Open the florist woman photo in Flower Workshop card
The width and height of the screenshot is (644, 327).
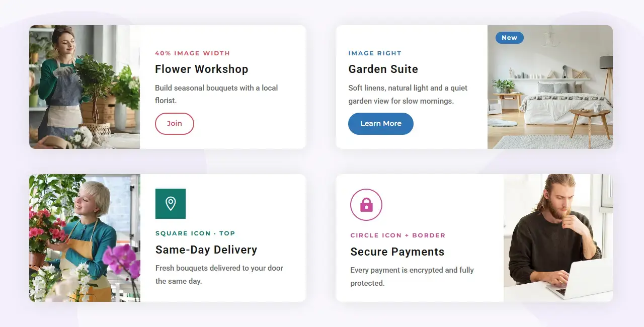coord(85,87)
